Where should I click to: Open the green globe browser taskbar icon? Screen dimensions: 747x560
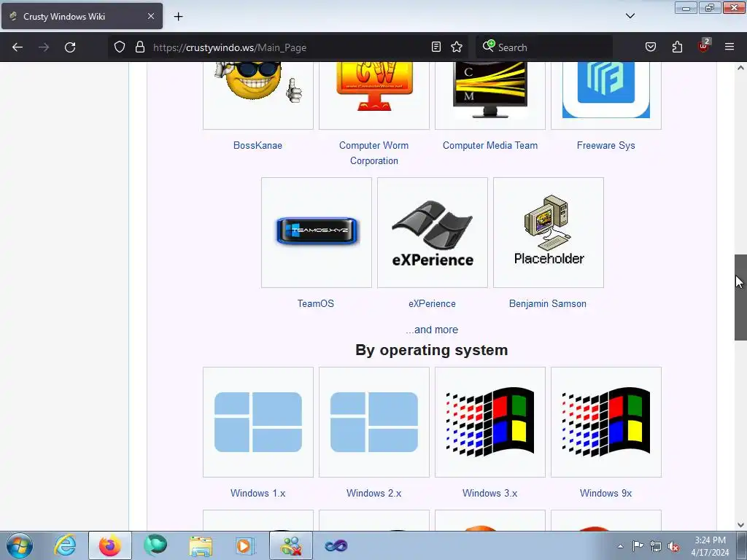tap(155, 545)
